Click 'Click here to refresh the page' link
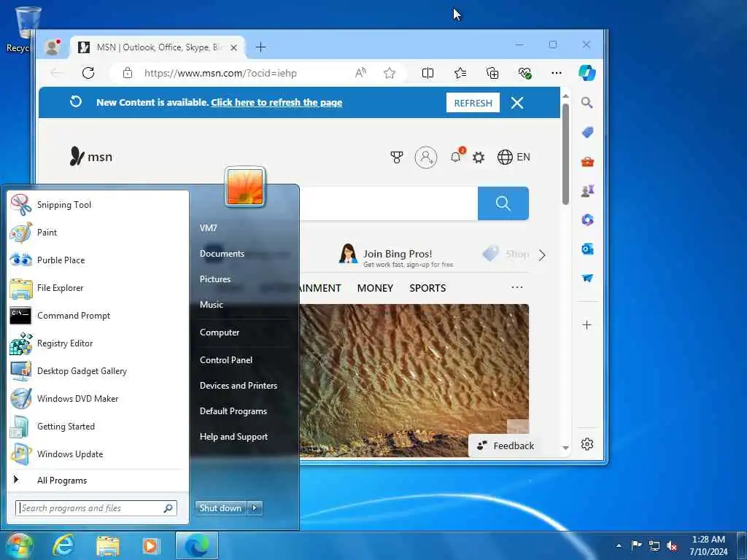 276,102
